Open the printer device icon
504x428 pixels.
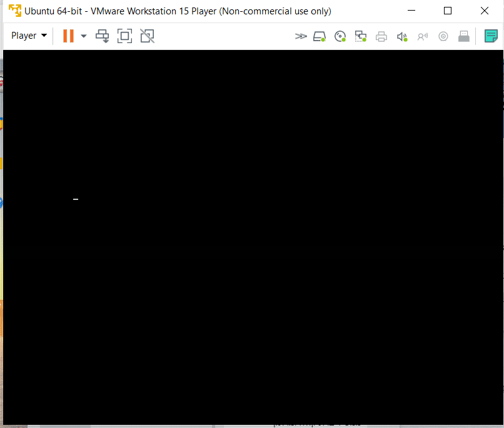click(x=381, y=37)
